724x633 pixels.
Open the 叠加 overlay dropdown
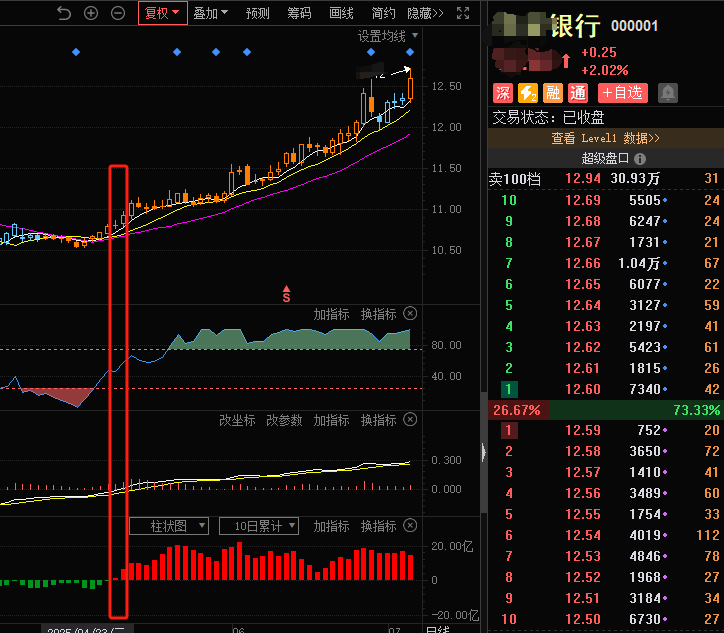tap(210, 13)
